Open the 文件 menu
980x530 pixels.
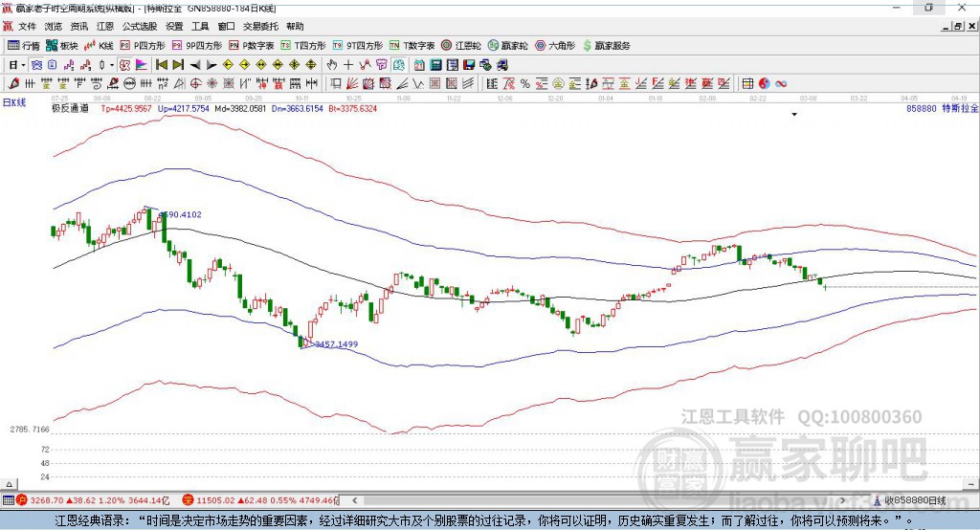[27, 26]
